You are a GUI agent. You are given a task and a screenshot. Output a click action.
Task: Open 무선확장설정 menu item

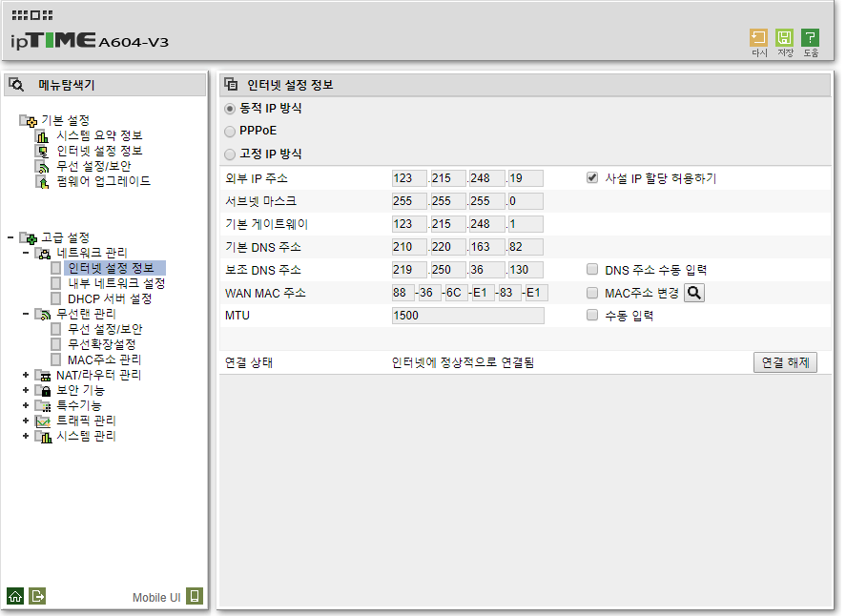101,344
